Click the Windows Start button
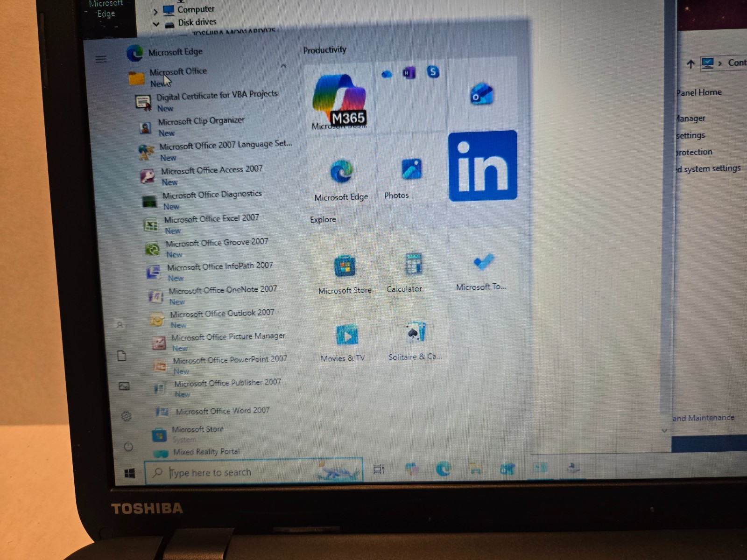Image resolution: width=747 pixels, height=560 pixels. tap(130, 473)
